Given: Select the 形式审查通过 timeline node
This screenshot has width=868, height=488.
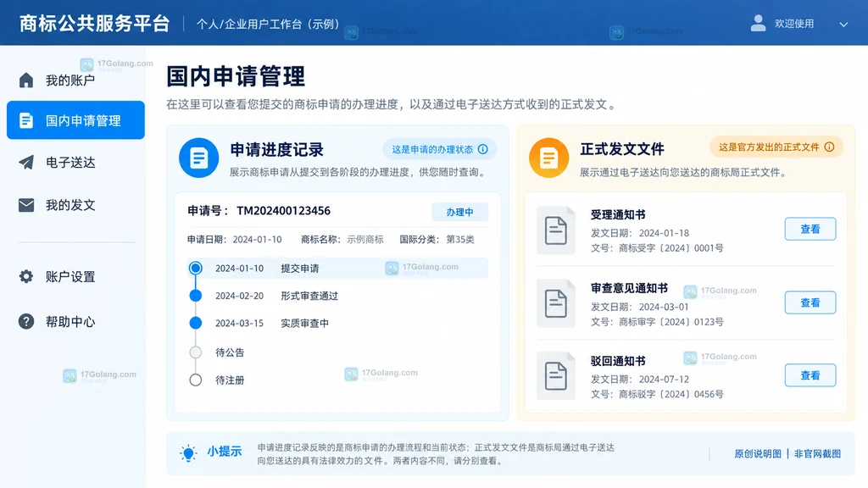Looking at the screenshot, I should pyautogui.click(x=196, y=296).
